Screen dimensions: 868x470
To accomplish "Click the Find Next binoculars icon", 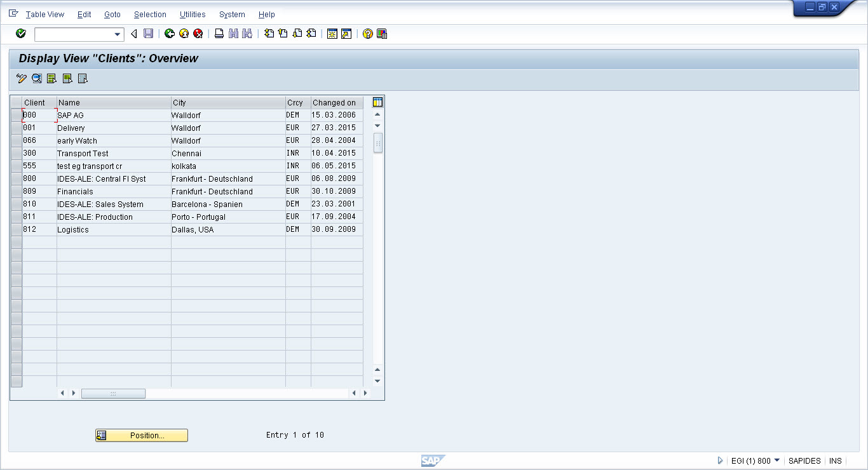I will pyautogui.click(x=247, y=34).
